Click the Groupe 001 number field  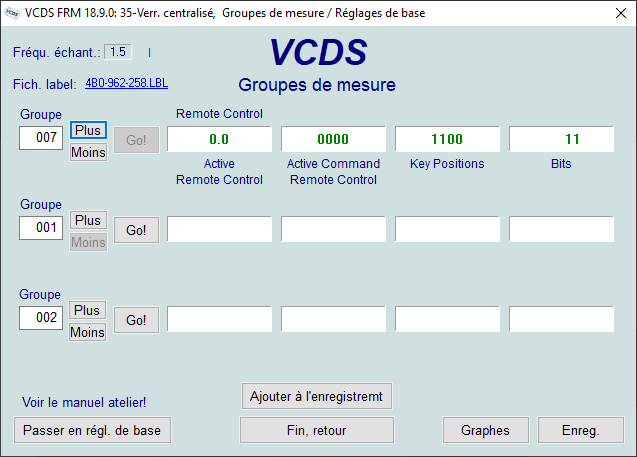coord(41,227)
